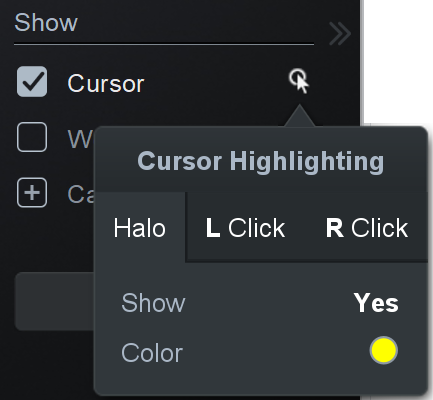Click the popup's pointer arrow below cursor icon
The image size is (433, 400).
(299, 116)
